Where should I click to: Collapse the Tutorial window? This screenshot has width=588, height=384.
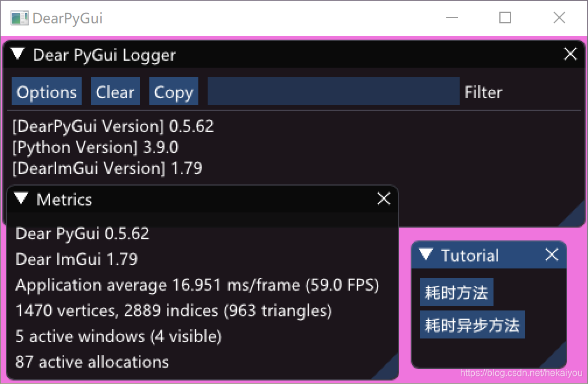click(x=426, y=254)
